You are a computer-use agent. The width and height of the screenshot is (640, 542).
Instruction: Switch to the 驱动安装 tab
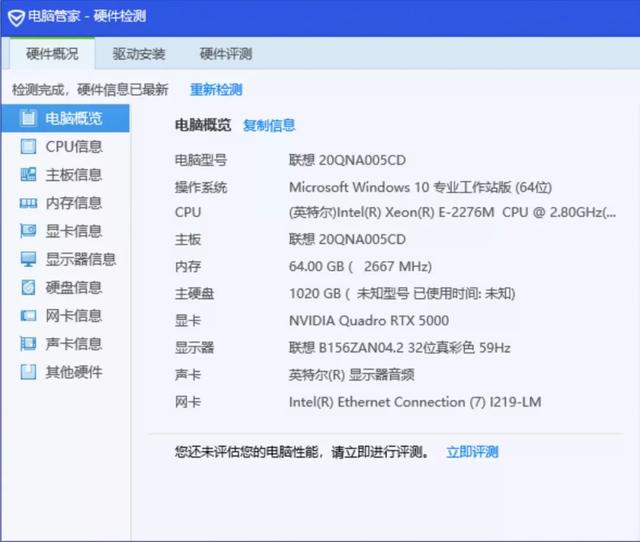tap(139, 53)
